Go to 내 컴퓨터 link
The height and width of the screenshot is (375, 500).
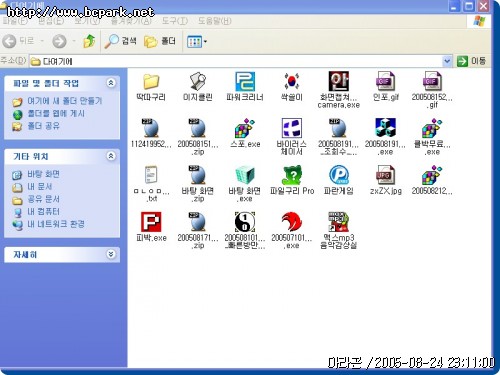[43, 212]
